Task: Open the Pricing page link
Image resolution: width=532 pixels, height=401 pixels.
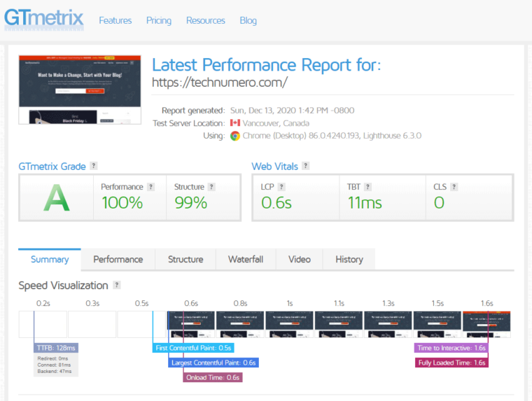Action: click(x=159, y=20)
